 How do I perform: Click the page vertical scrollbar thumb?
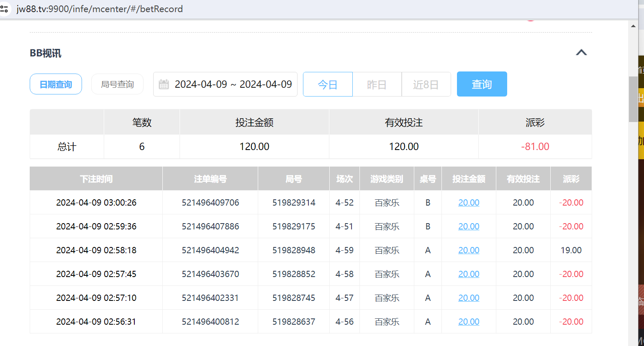(x=633, y=99)
